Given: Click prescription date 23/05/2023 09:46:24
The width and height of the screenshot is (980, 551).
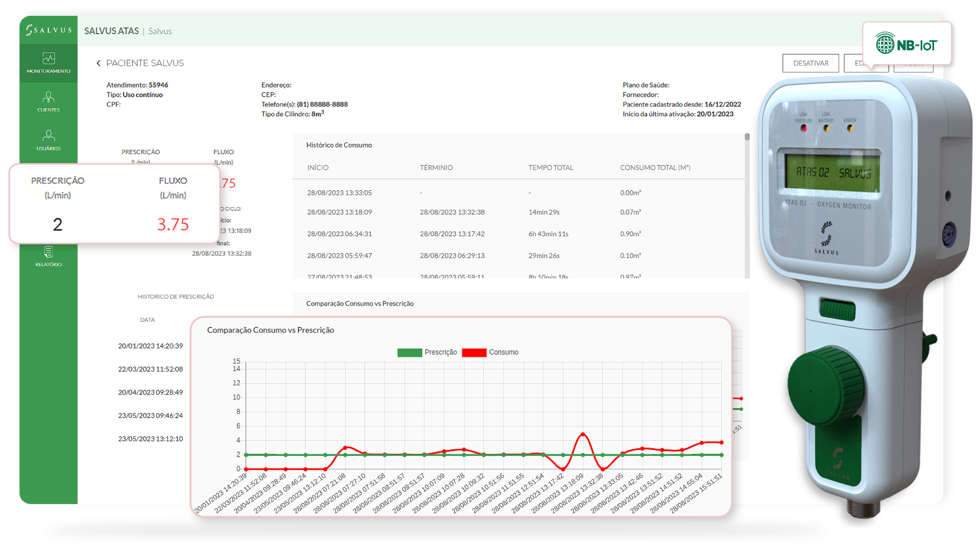Looking at the screenshot, I should (151, 416).
